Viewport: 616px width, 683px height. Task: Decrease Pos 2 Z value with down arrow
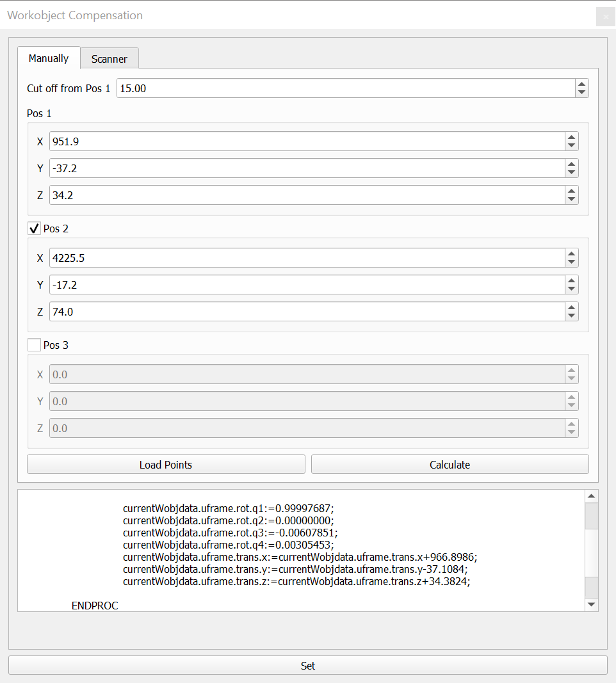point(571,316)
